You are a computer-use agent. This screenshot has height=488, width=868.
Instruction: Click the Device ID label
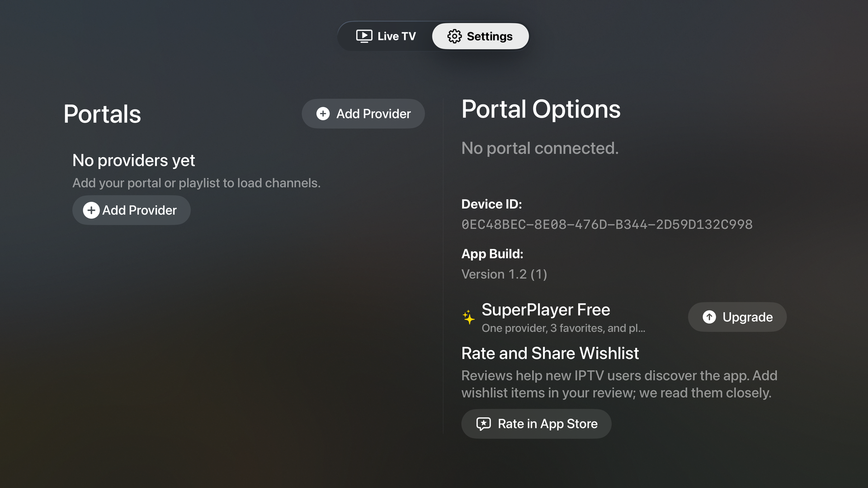coord(491,204)
